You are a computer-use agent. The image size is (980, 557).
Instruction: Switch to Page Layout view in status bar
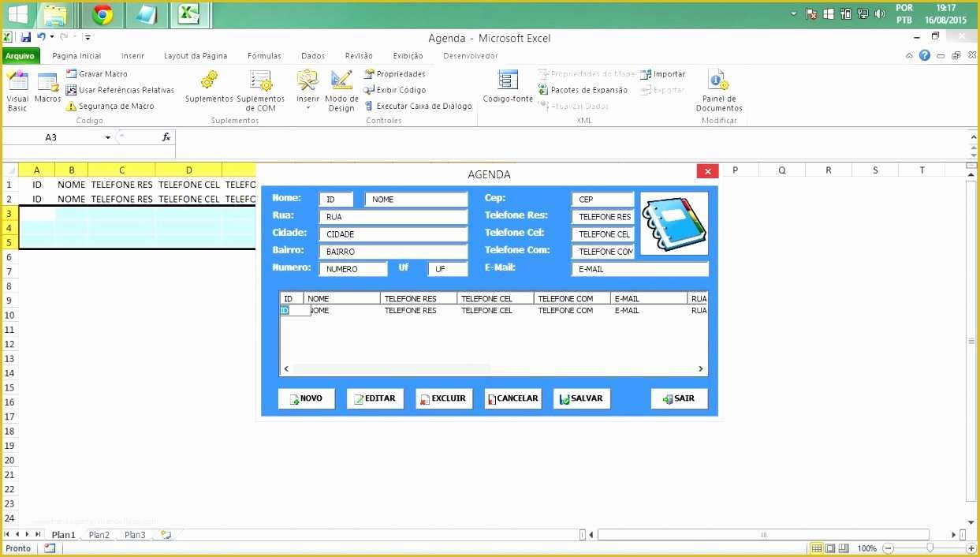coord(829,548)
